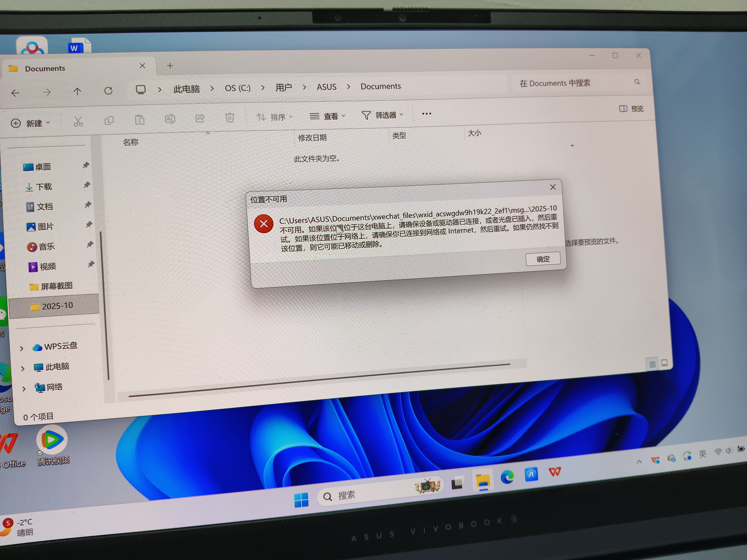Click the Copy icon in toolbar
747x560 pixels.
[109, 121]
